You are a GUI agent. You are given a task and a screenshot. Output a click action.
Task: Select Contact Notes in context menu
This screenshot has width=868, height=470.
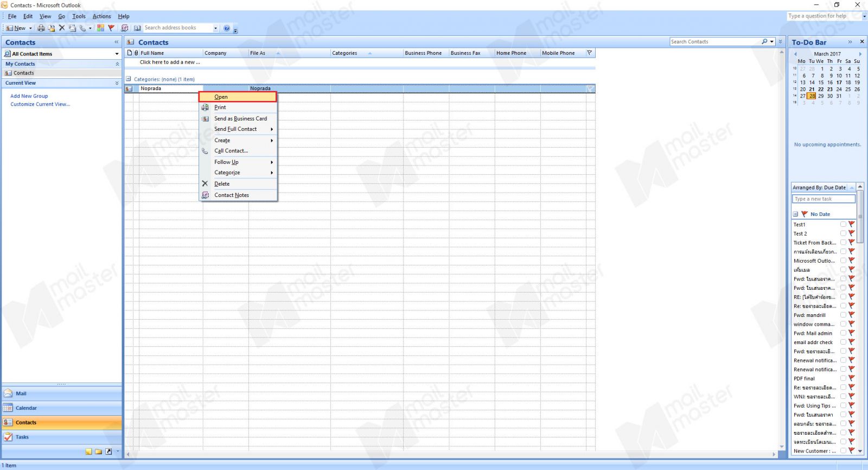[238, 195]
